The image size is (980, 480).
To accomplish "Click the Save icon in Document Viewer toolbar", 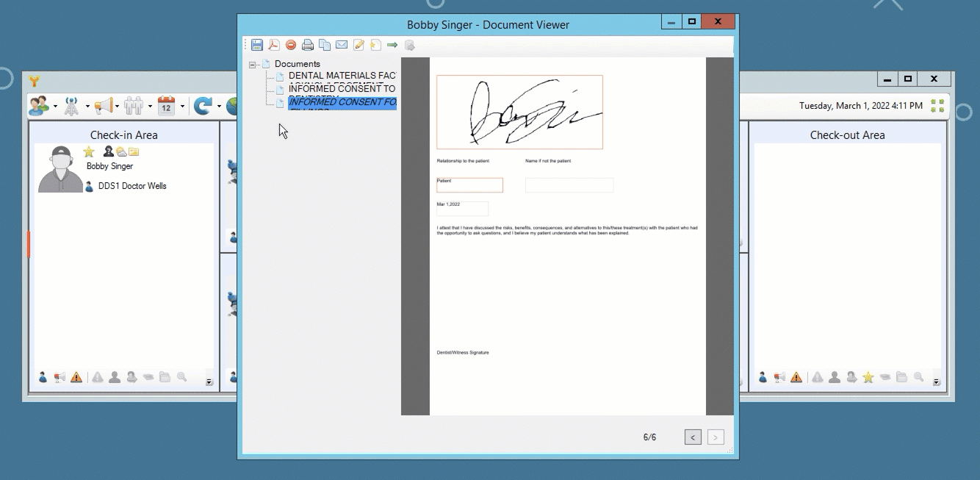I will [257, 45].
